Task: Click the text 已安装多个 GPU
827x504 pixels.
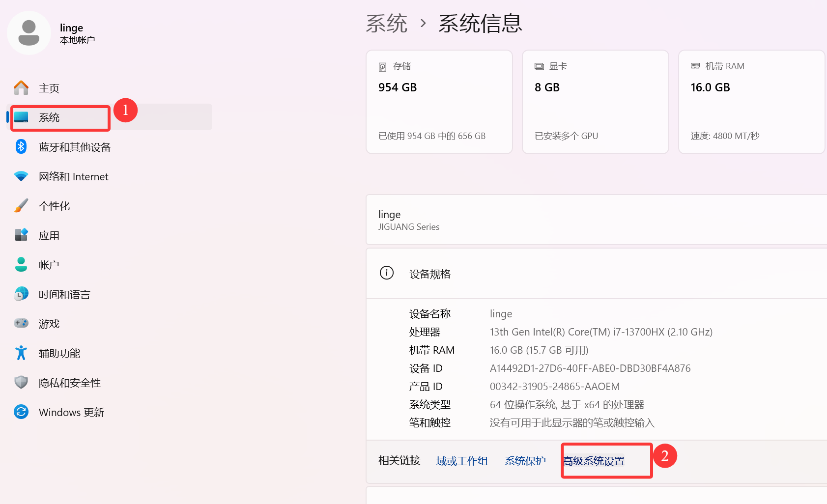Action: tap(566, 136)
